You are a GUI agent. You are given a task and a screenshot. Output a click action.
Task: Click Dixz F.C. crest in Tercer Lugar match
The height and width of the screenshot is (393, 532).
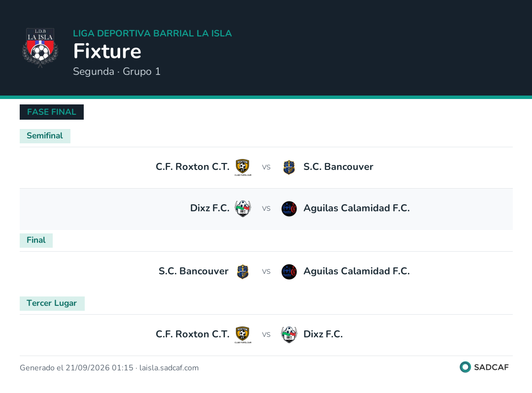tap(289, 335)
